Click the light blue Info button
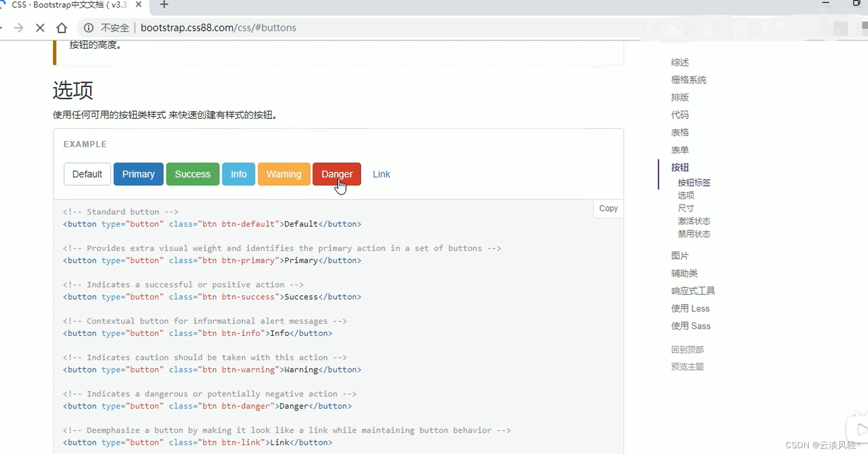The image size is (868, 454). click(239, 174)
